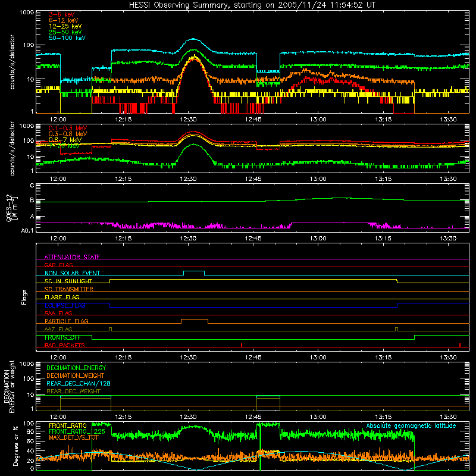Screen dimensions: 476x476
Task: Click the 13:15 tick under the decimation panel
Action: click(383, 417)
